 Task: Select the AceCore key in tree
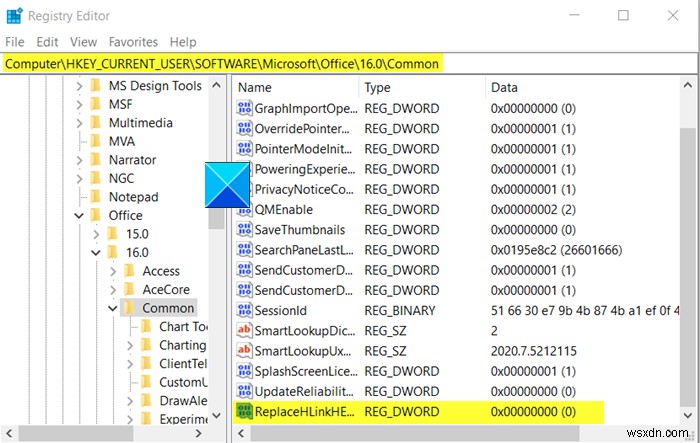(166, 290)
